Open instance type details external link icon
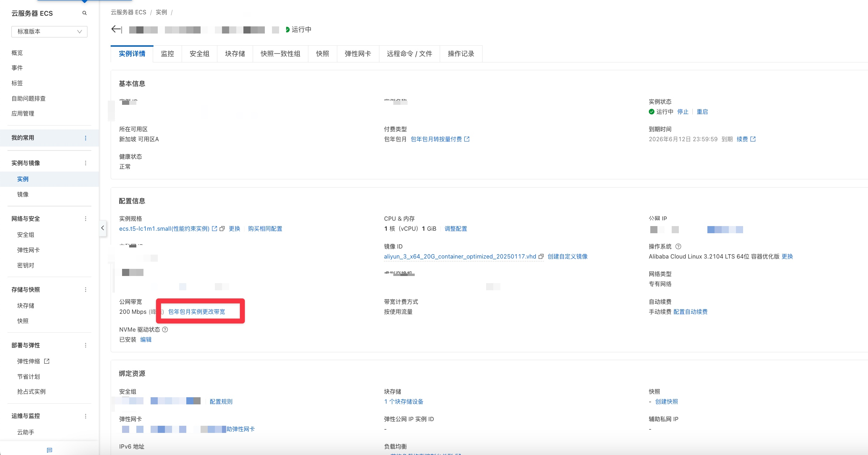 (214, 229)
